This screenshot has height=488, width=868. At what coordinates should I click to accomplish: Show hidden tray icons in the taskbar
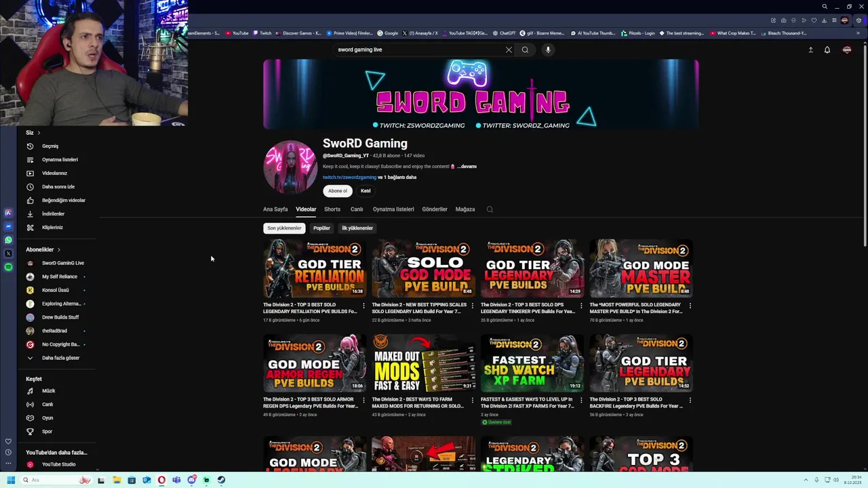click(806, 480)
